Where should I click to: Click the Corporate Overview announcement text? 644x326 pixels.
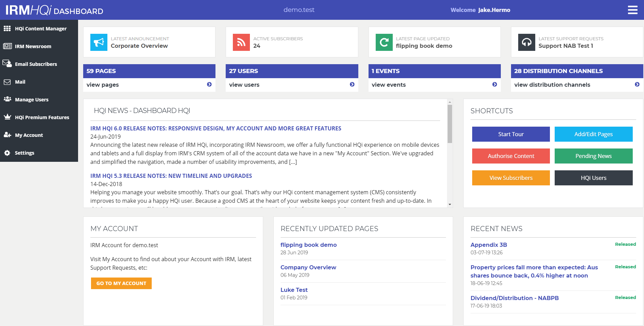pos(139,46)
